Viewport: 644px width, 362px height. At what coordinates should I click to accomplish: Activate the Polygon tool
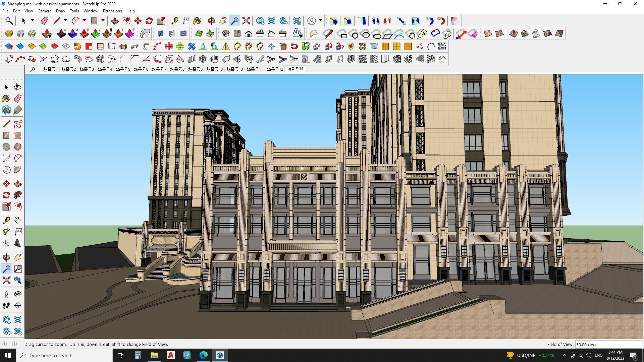[17, 147]
